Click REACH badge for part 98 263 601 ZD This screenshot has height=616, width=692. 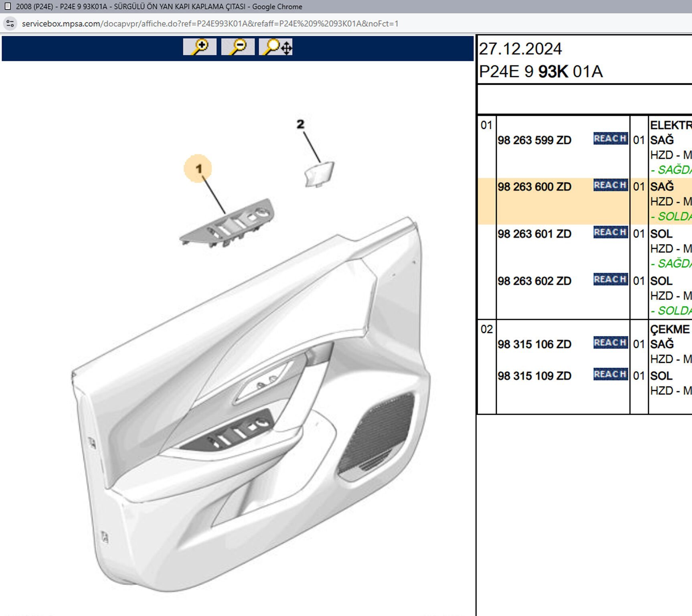coord(610,233)
